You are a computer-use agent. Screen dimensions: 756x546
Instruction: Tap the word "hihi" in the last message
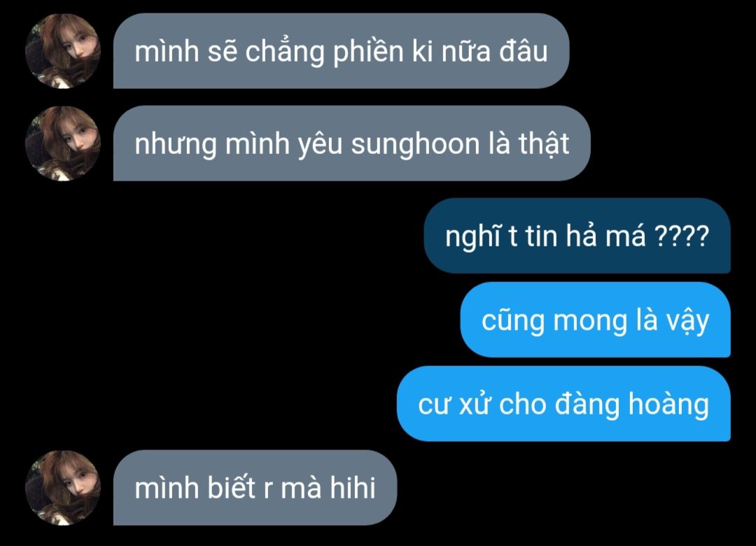353,487
